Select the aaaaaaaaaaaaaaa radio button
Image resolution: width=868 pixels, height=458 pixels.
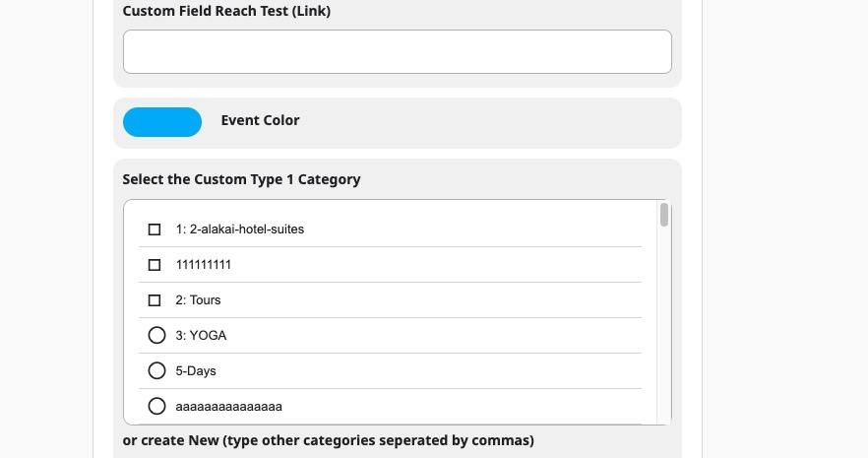click(x=156, y=406)
